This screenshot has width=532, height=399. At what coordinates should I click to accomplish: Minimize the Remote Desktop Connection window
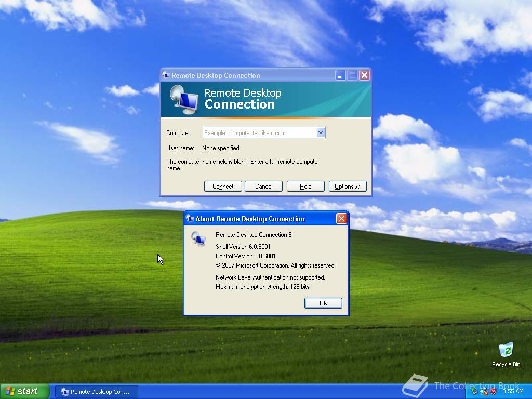(x=340, y=75)
